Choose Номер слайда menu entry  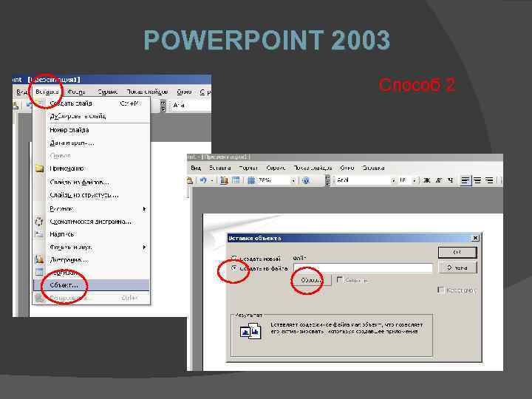(92, 130)
